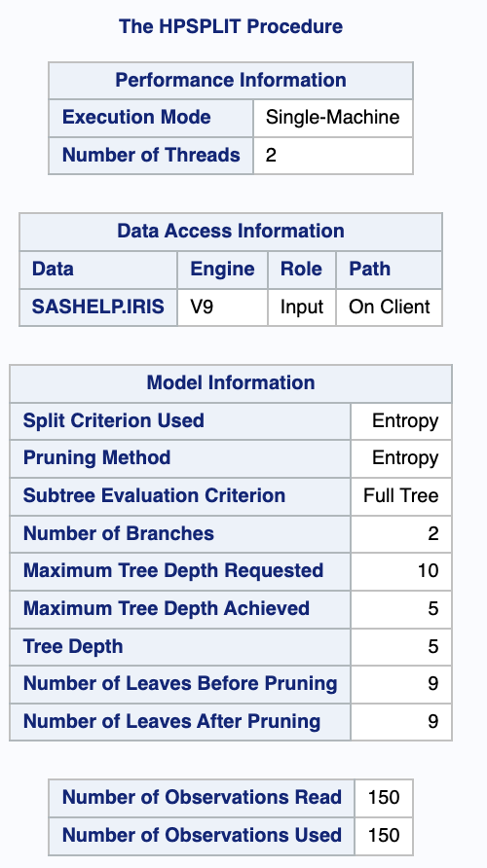Select the SASHELP.IRIS data cell
This screenshot has width=487, height=868.
click(98, 307)
